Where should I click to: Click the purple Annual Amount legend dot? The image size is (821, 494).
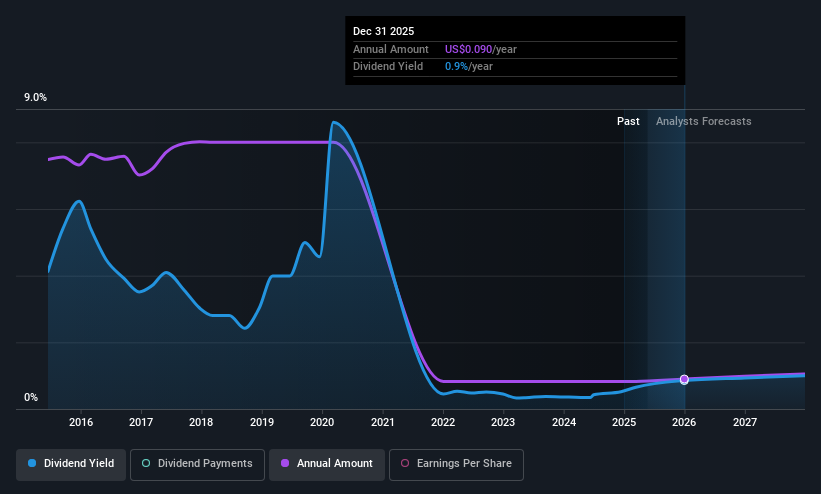285,464
